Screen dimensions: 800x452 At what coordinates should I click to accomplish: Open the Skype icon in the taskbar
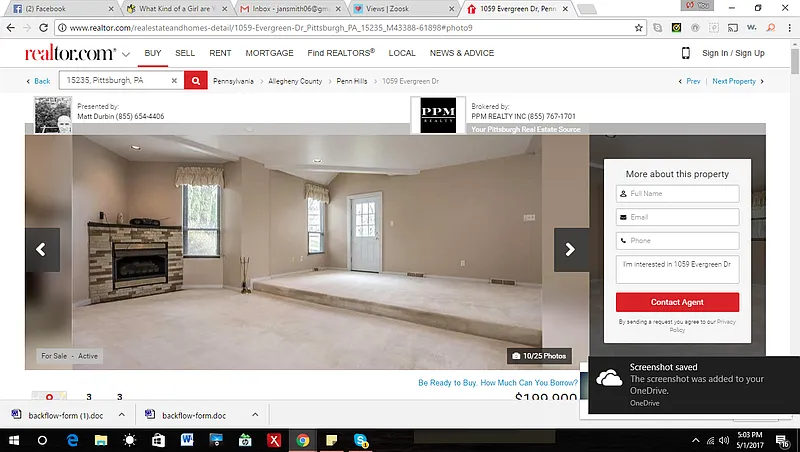pyautogui.click(x=360, y=440)
